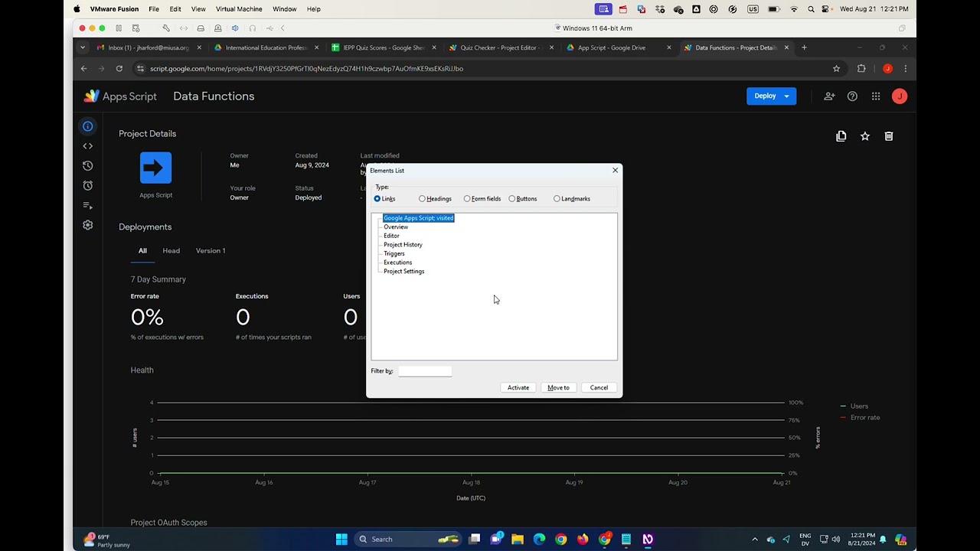Open a new Chrome tab

804,47
